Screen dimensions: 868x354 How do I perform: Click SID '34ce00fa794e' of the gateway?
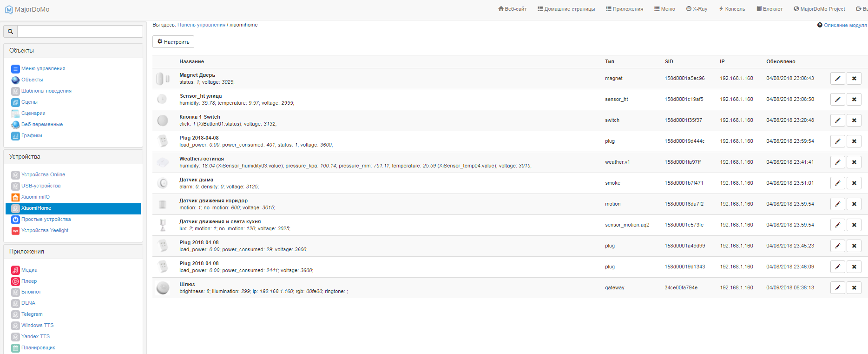tap(681, 288)
